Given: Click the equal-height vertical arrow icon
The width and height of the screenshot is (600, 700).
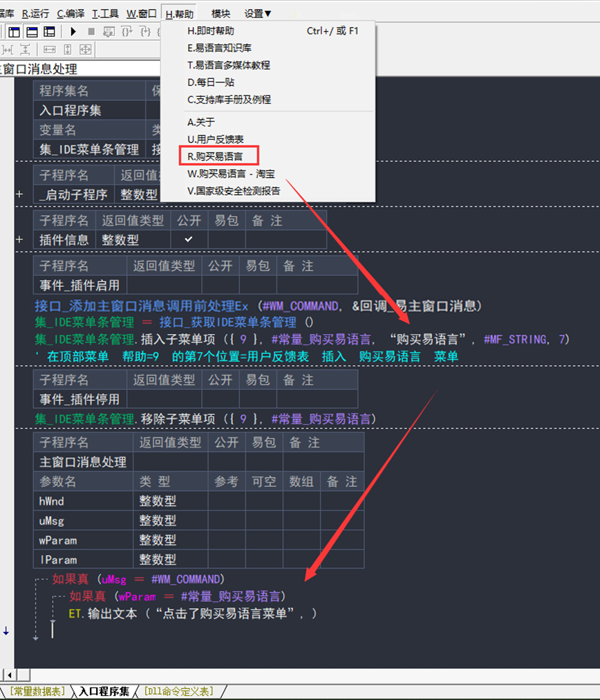Looking at the screenshot, I should (68, 50).
